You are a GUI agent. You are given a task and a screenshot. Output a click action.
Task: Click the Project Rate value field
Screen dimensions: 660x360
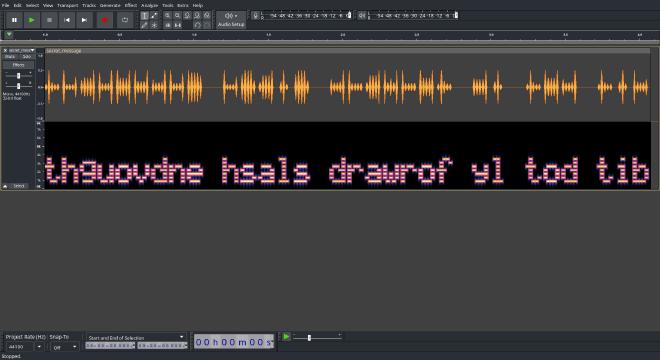[x=19, y=347]
